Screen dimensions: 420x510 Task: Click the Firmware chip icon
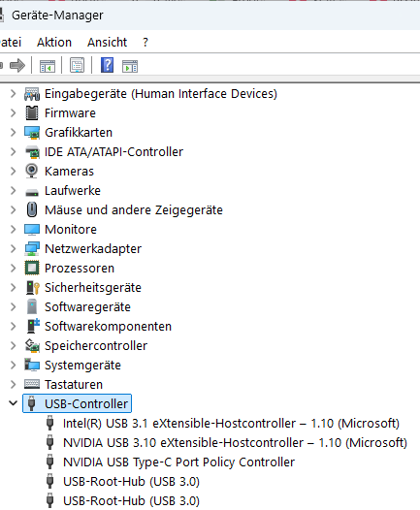[32, 112]
